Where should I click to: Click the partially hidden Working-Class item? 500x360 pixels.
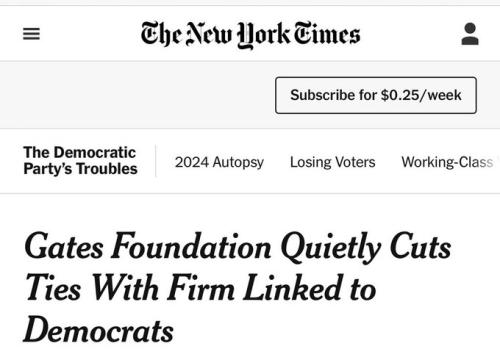(447, 162)
